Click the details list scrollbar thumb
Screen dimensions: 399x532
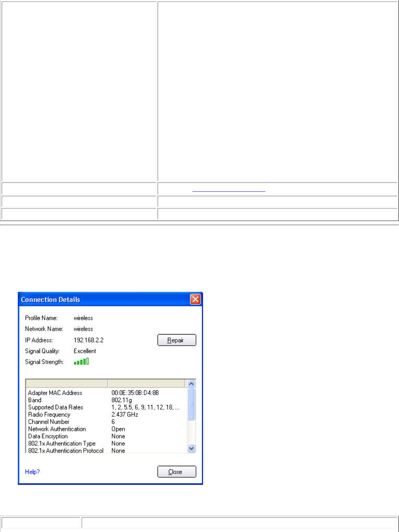pyautogui.click(x=191, y=404)
